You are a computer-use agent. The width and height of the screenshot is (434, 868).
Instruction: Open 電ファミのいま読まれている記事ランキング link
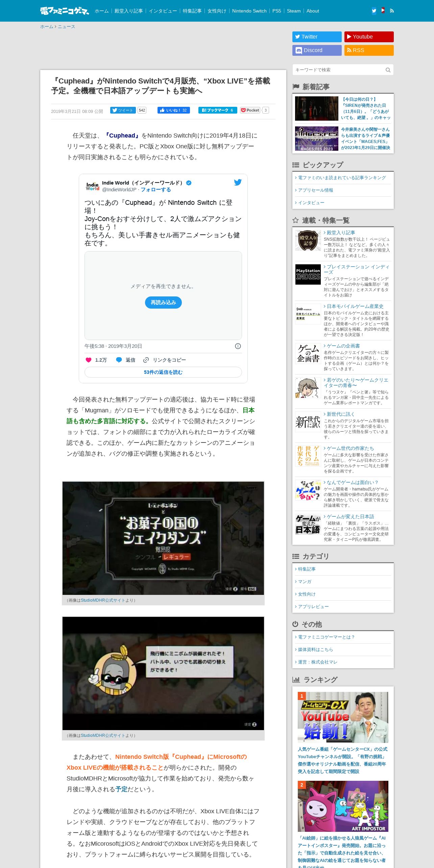342,178
